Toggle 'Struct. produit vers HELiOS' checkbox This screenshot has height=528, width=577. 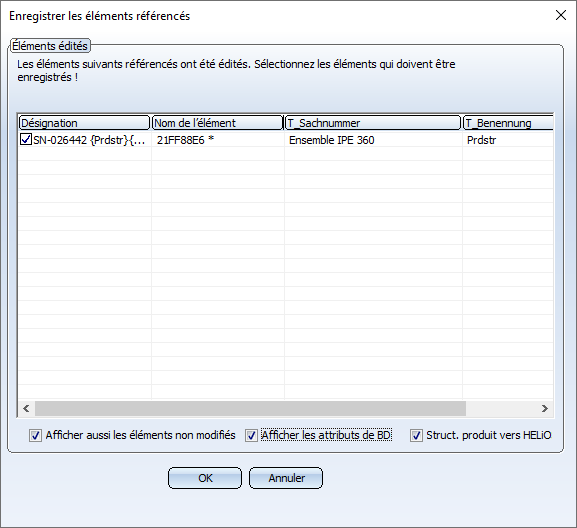[416, 436]
